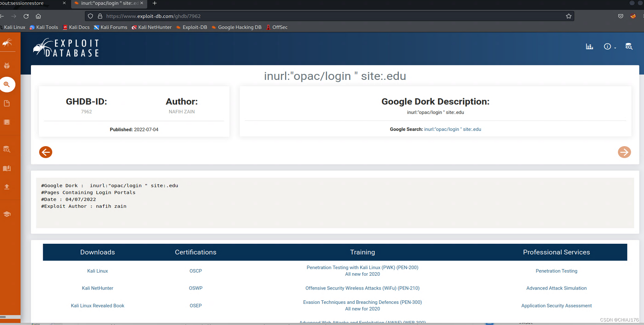The height and width of the screenshot is (325, 644).
Task: View site statistics via bar chart icon
Action: 589,46
